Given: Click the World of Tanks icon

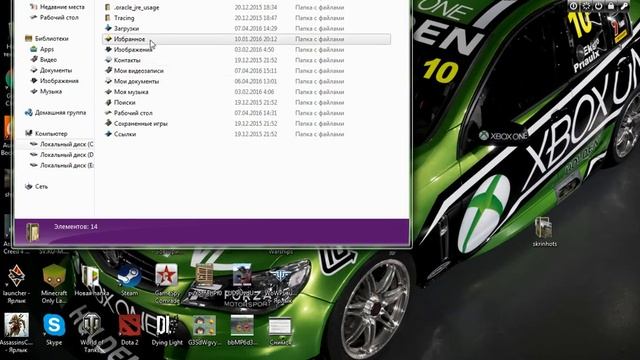Looking at the screenshot, I should coord(91,325).
